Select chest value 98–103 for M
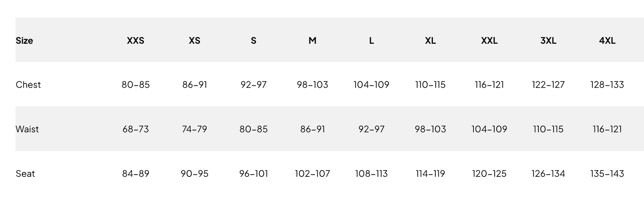644x212 pixels. [x=312, y=85]
